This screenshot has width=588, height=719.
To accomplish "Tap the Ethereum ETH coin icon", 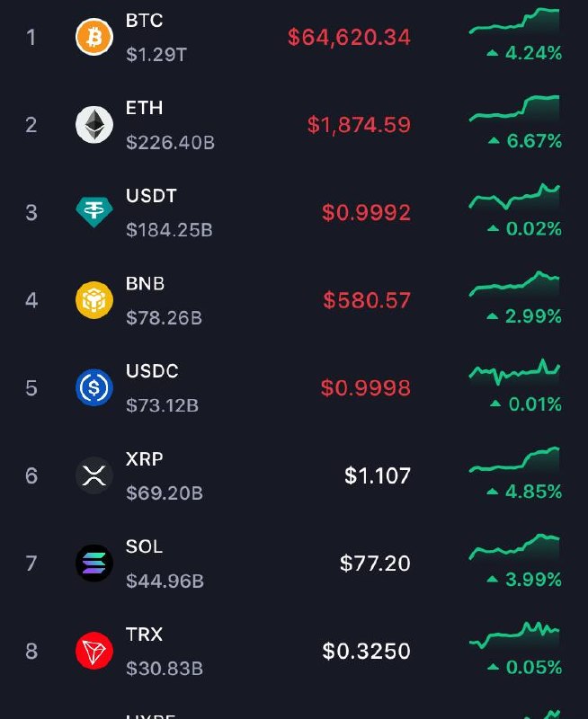I will [94, 125].
